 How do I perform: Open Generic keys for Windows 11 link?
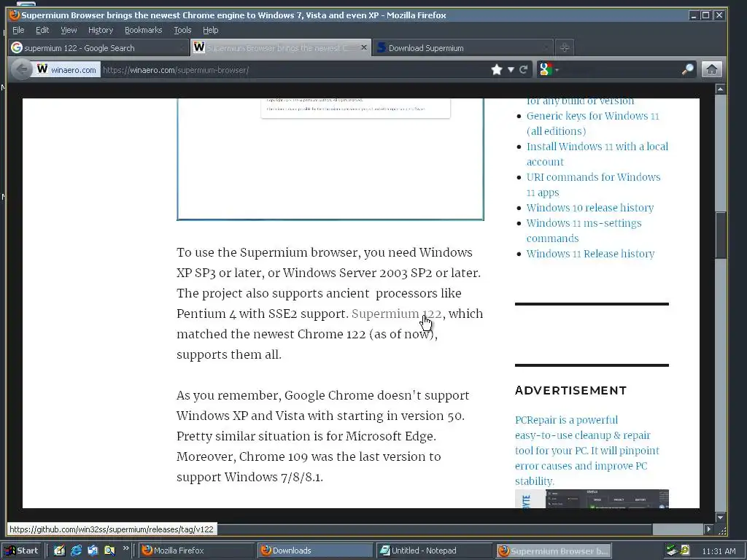tap(592, 123)
